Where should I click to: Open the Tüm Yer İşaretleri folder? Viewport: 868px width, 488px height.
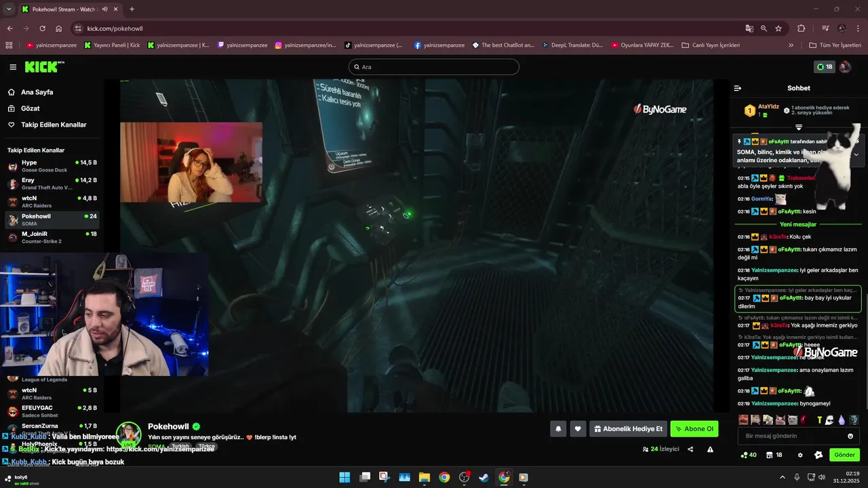coord(835,45)
